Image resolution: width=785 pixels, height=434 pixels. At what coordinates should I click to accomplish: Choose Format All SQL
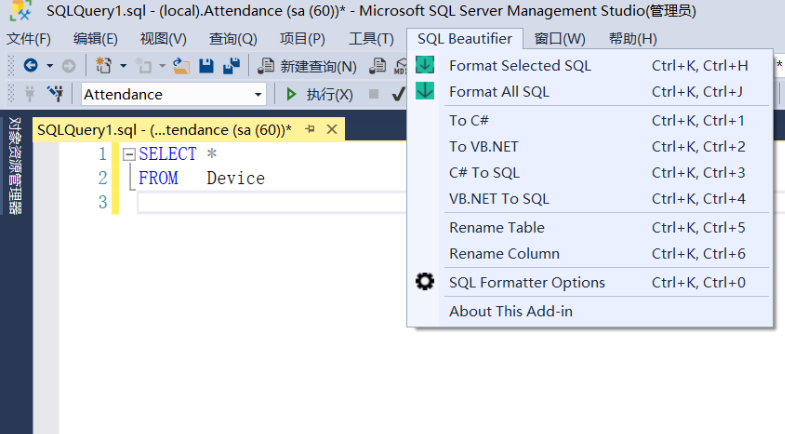tap(590, 92)
